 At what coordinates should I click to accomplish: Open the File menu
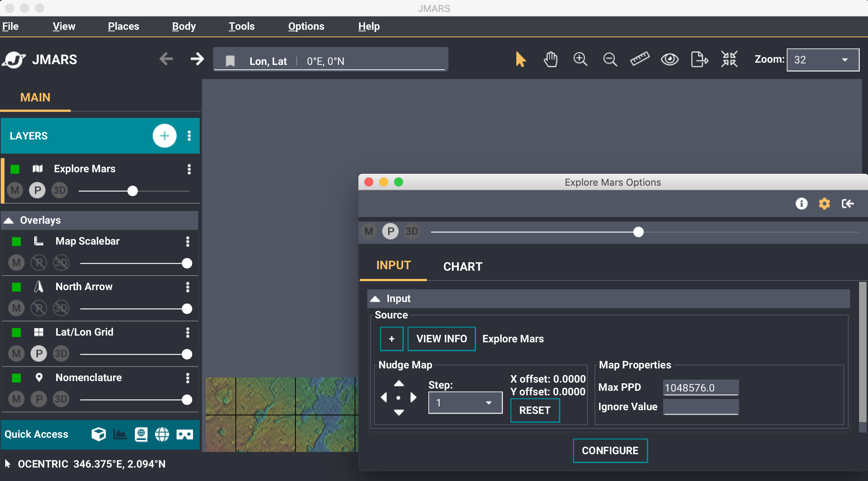[x=10, y=26]
